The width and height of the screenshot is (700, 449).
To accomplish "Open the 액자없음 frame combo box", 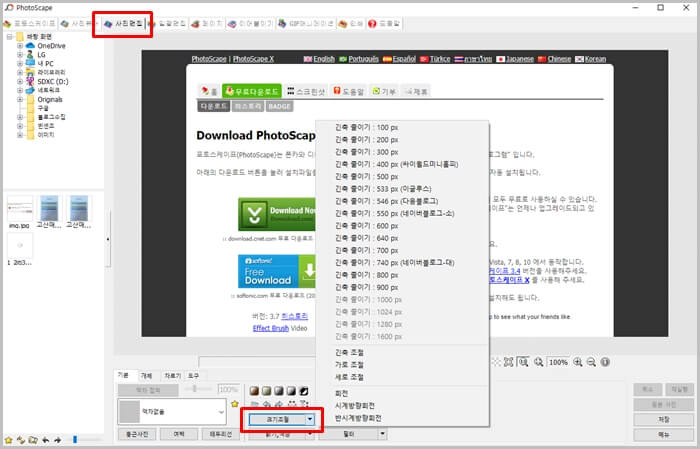I will [172, 411].
